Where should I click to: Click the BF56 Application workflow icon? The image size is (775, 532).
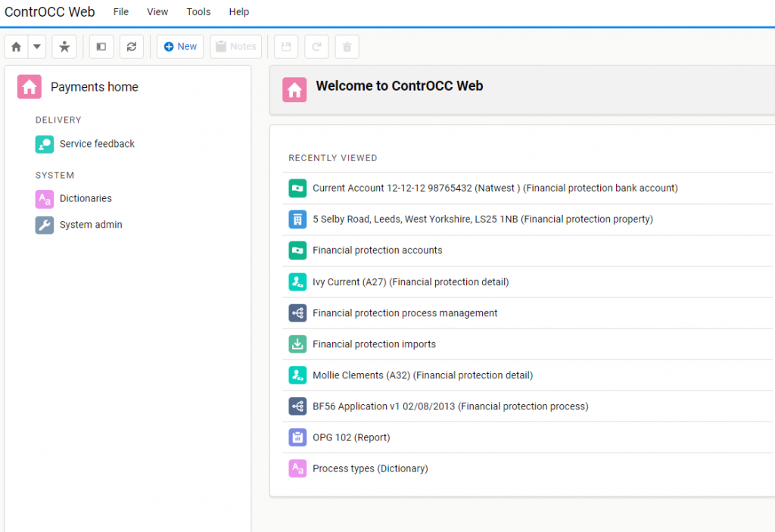(297, 407)
